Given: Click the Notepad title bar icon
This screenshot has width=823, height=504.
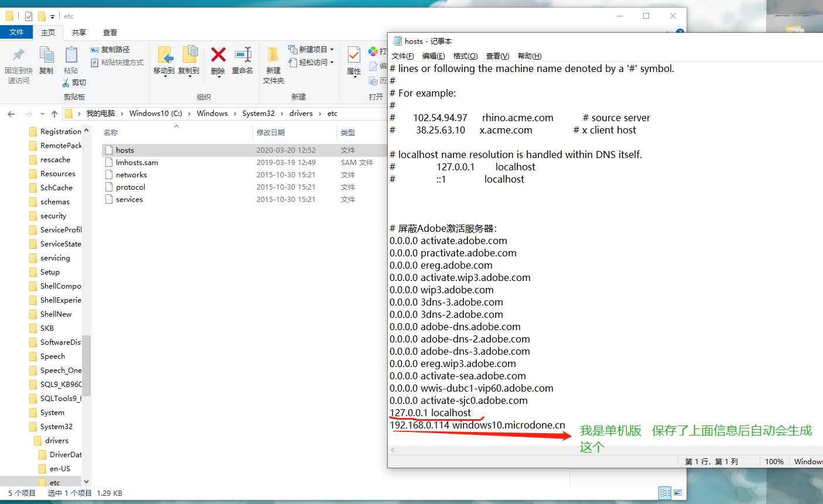Looking at the screenshot, I should pos(397,41).
